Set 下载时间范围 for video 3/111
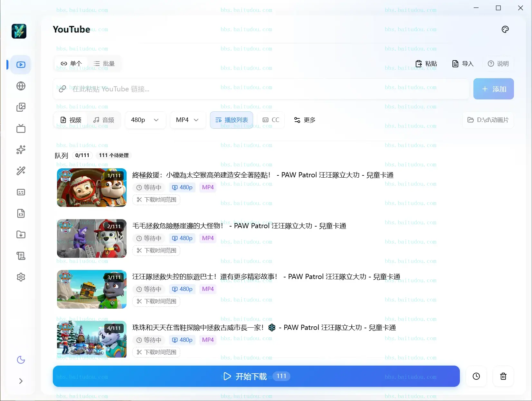The image size is (532, 401). click(x=156, y=302)
